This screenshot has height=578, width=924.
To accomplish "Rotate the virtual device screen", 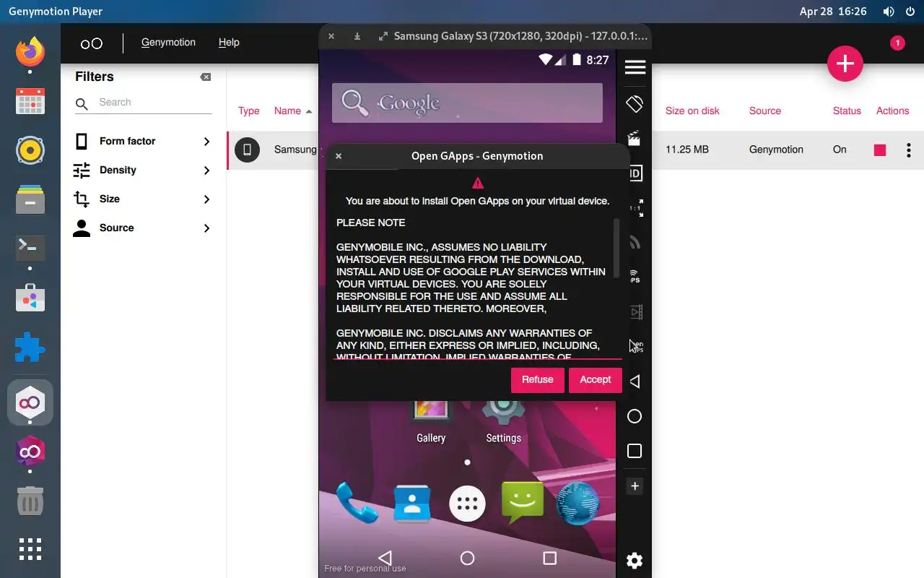I will pyautogui.click(x=635, y=104).
